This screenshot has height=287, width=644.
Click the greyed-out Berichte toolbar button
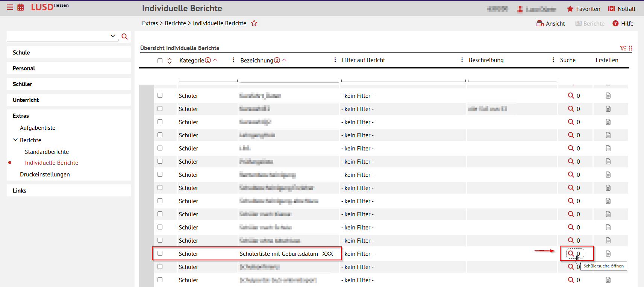(x=590, y=23)
